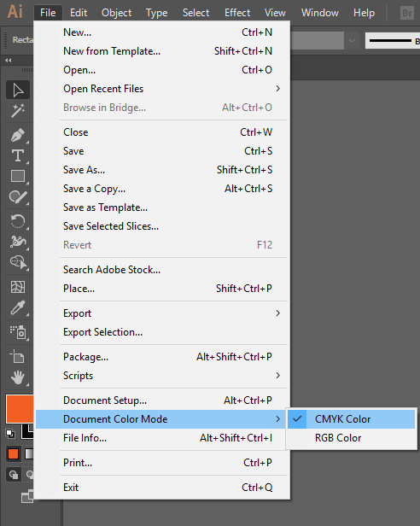Select the Selection arrow tool
Viewport: 420px width, 526px height.
(18, 90)
